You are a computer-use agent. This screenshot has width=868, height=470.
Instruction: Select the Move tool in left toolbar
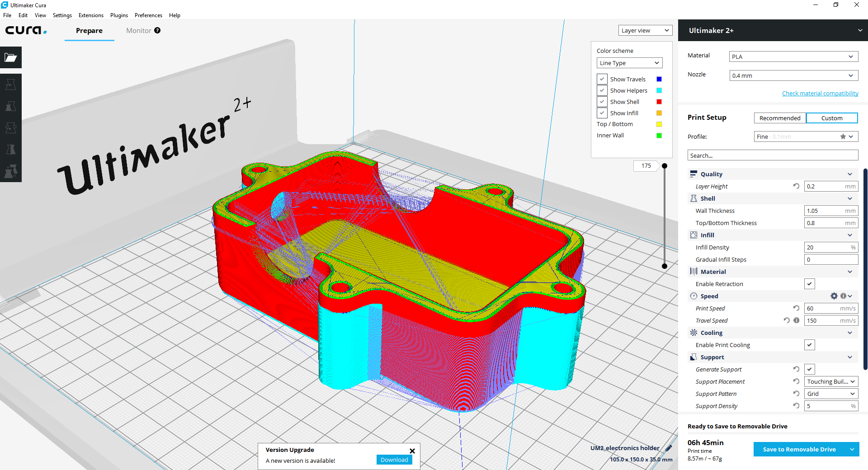pos(11,85)
